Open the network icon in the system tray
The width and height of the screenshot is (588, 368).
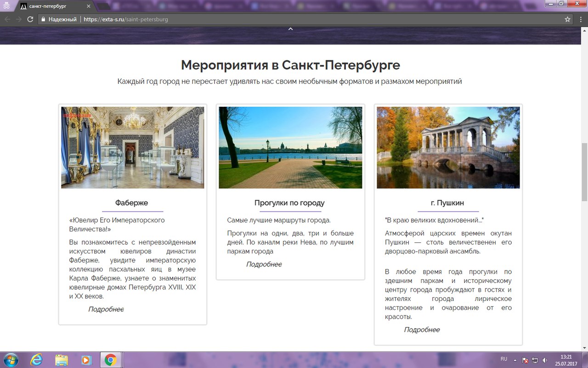(535, 360)
